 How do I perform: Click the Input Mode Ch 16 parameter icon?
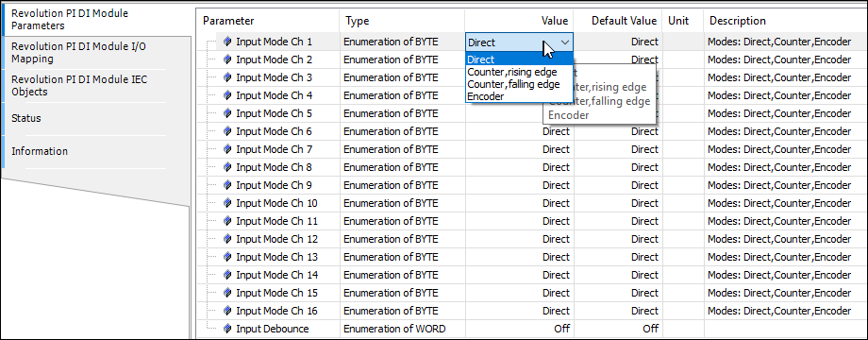227,311
